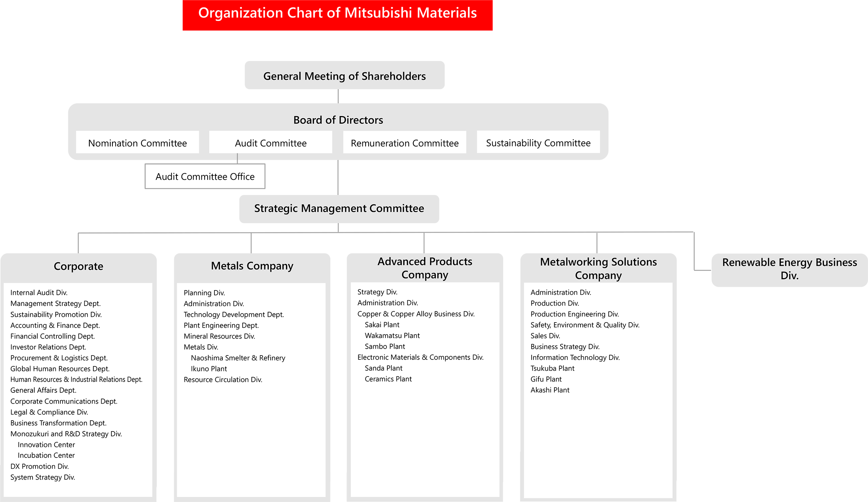This screenshot has height=502, width=868.
Task: Select the Nomination Committee box
Action: [137, 142]
